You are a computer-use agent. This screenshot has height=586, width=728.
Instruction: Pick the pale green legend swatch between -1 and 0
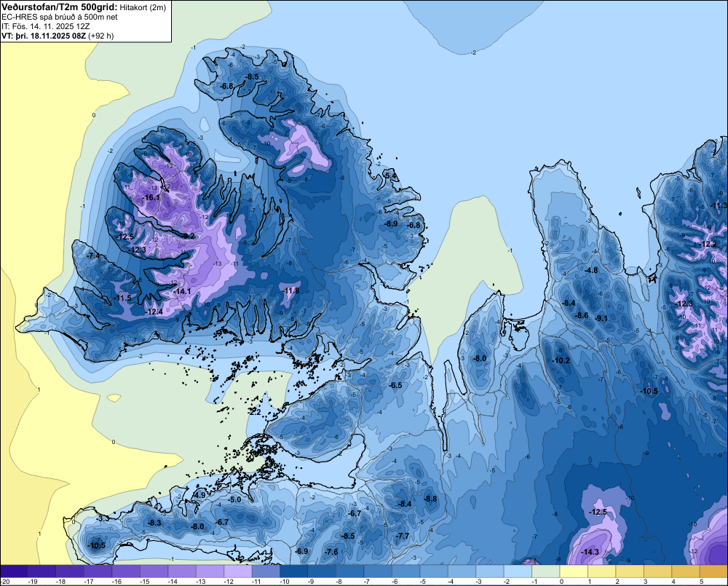point(545,571)
